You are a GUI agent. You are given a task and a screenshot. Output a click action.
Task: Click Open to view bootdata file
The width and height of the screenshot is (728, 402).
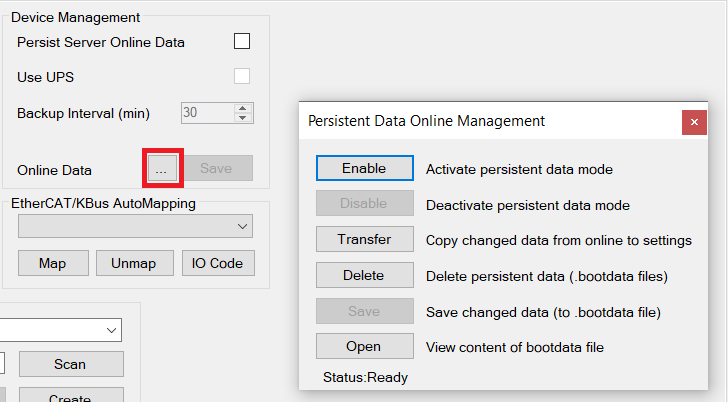click(x=364, y=346)
